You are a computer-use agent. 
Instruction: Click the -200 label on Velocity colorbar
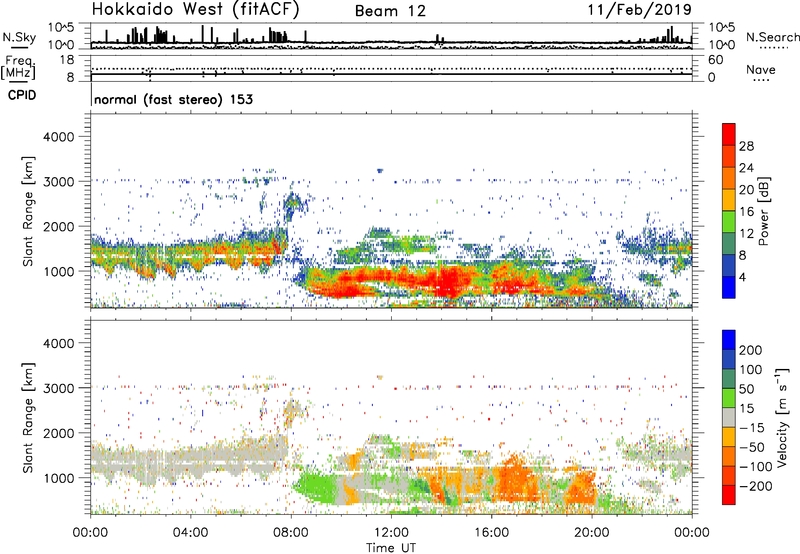pyautogui.click(x=755, y=486)
